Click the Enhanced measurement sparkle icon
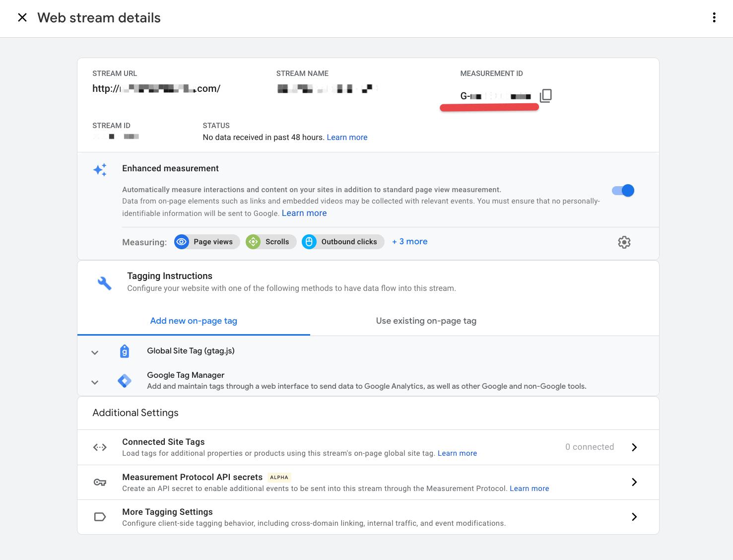The width and height of the screenshot is (733, 560). 100,170
